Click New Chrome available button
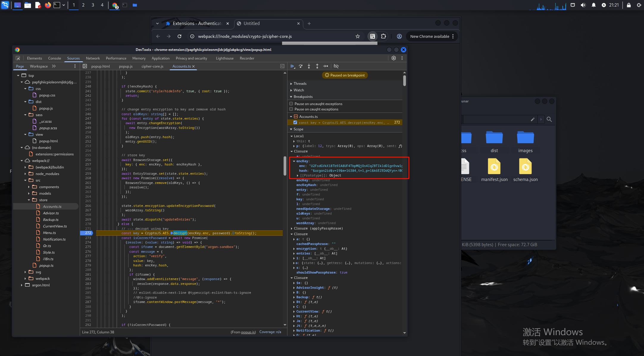 tap(429, 36)
